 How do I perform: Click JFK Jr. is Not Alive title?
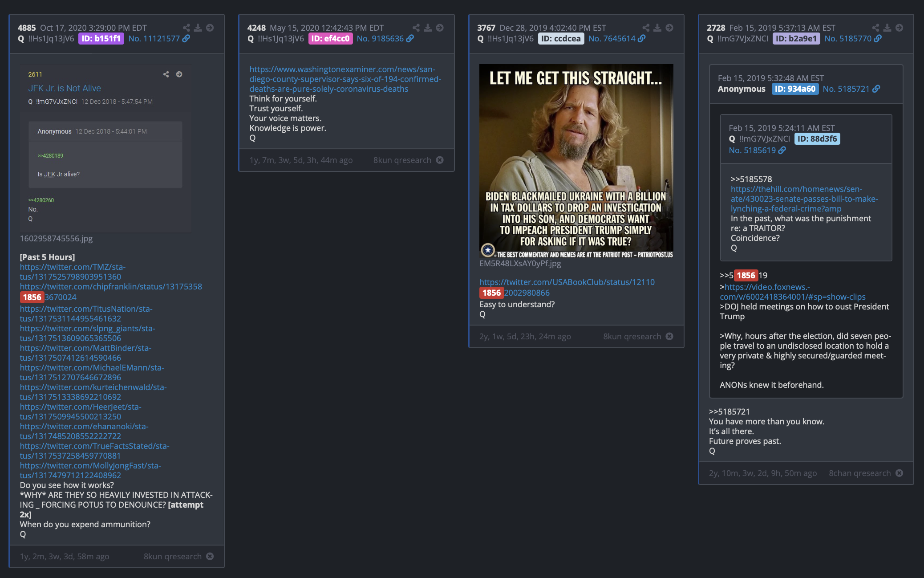point(65,88)
